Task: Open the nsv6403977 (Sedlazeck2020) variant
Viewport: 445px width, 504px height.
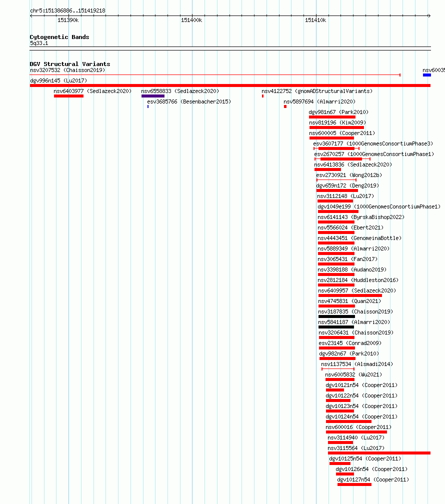Action: point(92,91)
